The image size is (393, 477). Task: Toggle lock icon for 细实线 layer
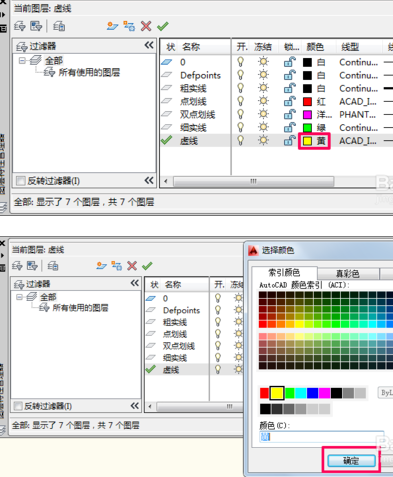point(289,128)
